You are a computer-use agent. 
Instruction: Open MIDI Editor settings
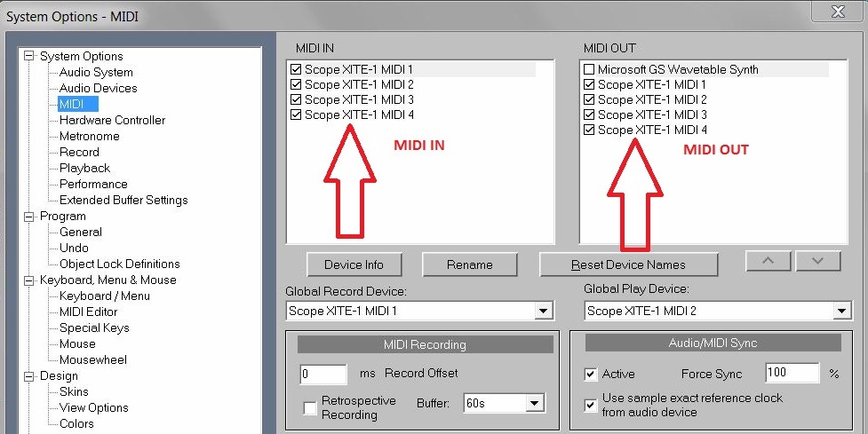88,312
